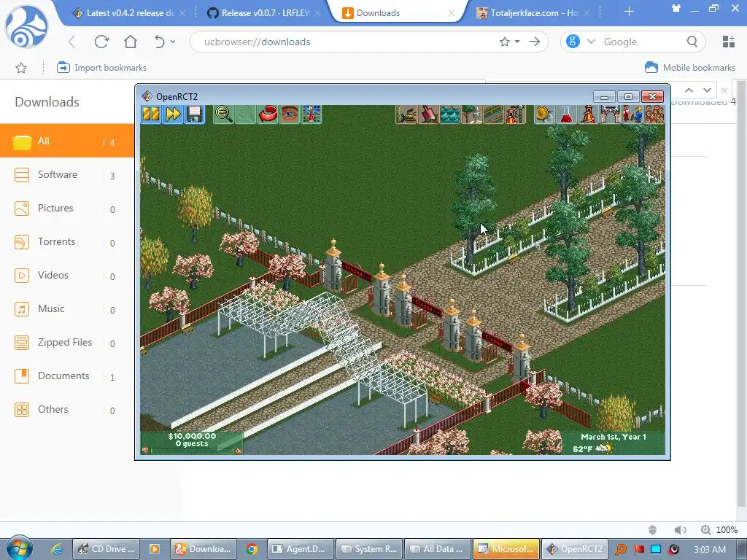Reload the page with refresh icon
This screenshot has height=560, width=747.
coord(101,42)
